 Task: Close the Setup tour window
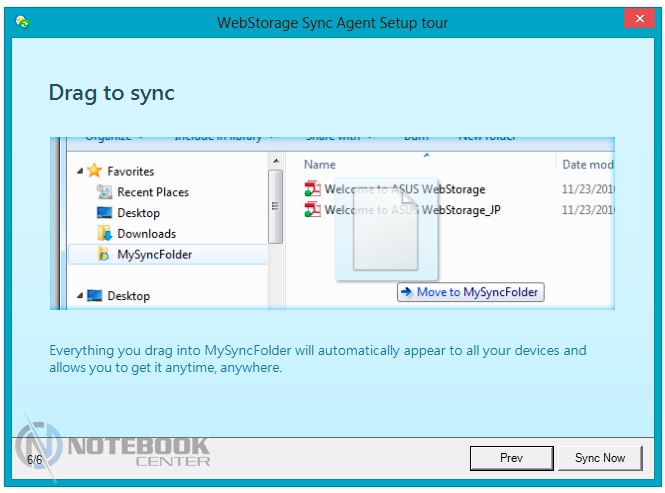coord(637,20)
